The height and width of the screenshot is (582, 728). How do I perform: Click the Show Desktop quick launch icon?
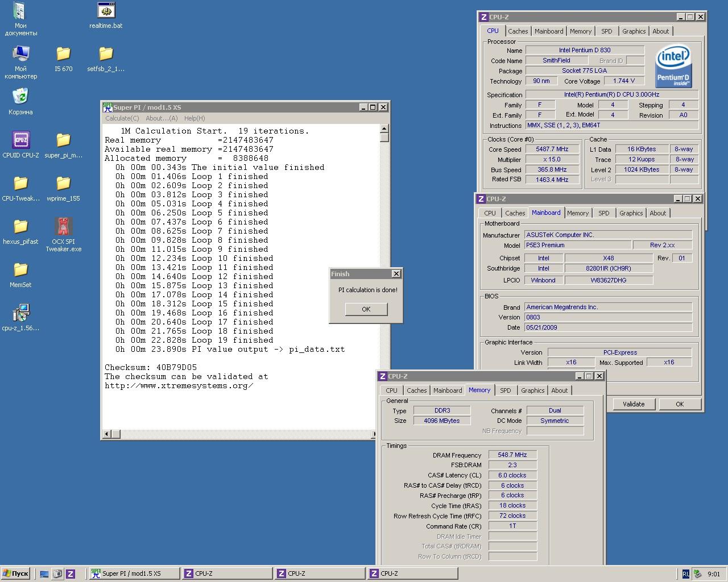pyautogui.click(x=44, y=574)
